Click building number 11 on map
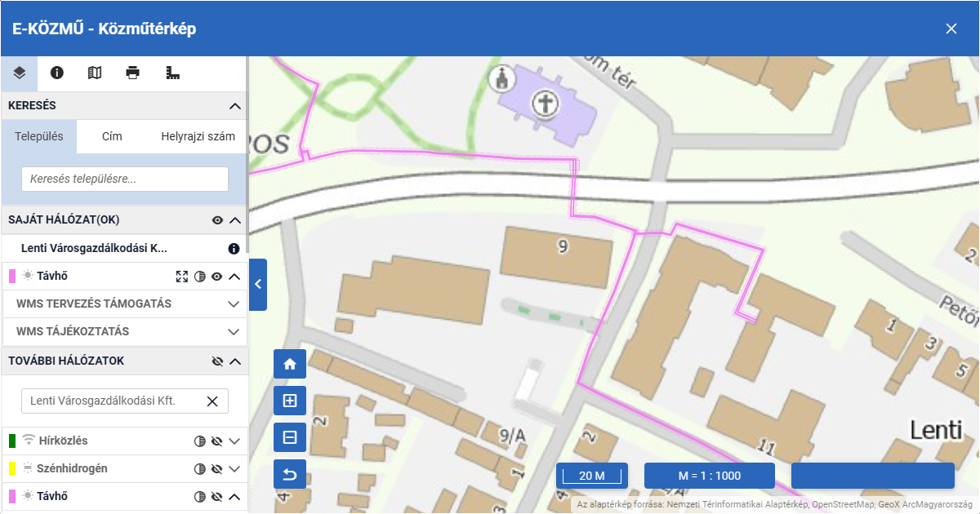Image resolution: width=980 pixels, height=514 pixels. coord(766,446)
